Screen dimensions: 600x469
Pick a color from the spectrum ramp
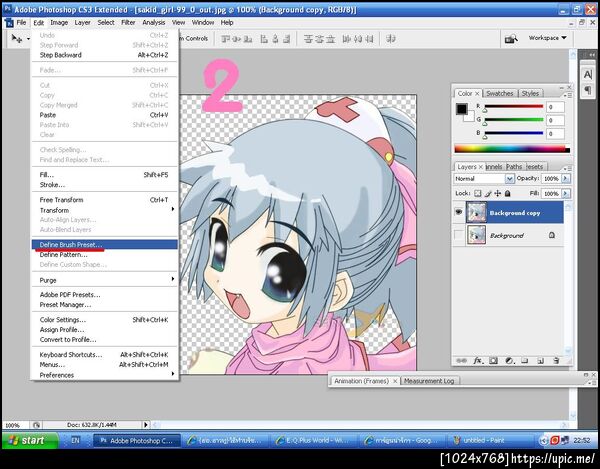pos(512,149)
